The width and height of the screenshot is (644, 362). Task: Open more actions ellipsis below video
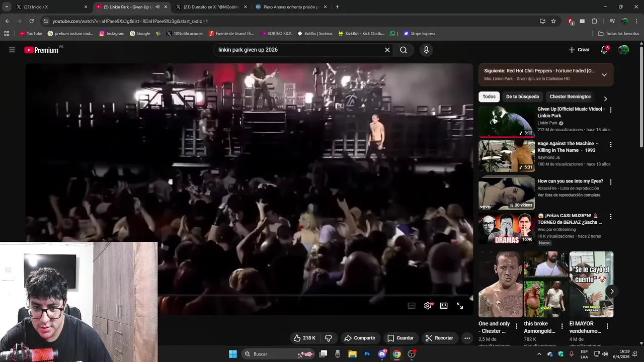coord(467,338)
